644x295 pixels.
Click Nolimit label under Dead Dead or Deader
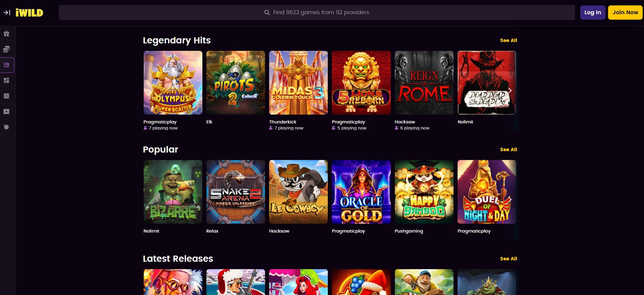[x=465, y=122]
